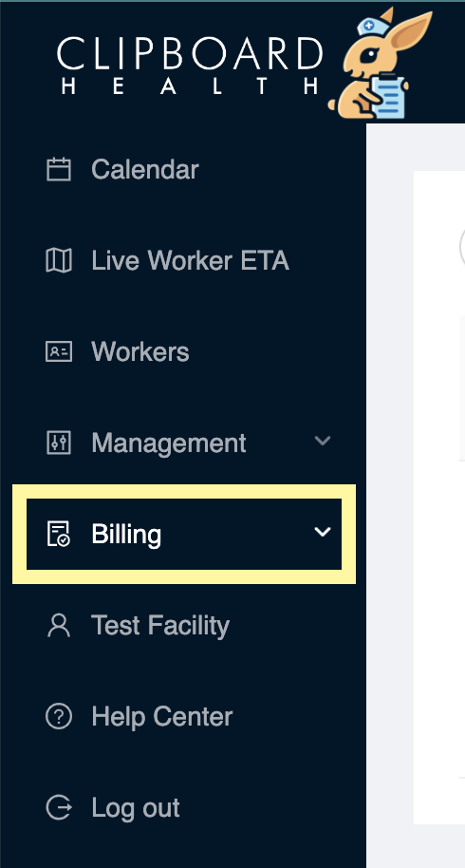Click the Clipboard Health logo text
The image size is (465, 868).
pos(190,66)
